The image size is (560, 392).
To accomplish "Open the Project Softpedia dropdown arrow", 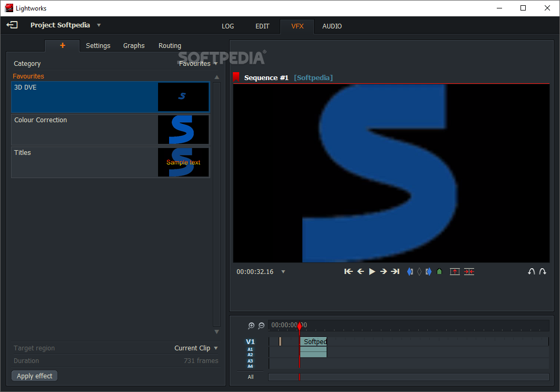I will pyautogui.click(x=99, y=25).
